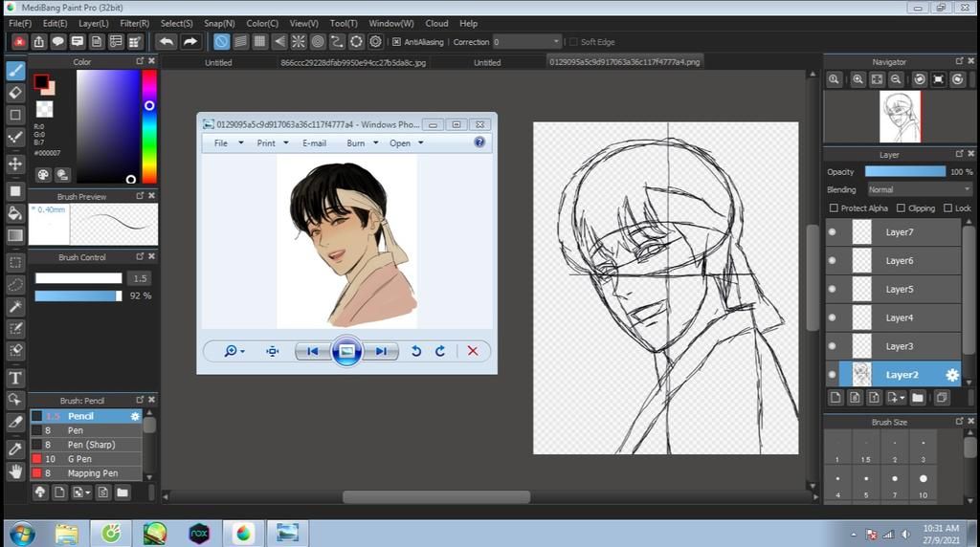
Task: Open the Select(S) menu
Action: coord(176,23)
